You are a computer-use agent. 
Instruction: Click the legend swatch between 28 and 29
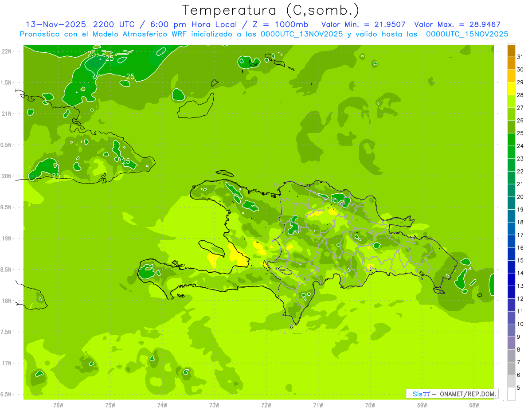tap(511, 89)
